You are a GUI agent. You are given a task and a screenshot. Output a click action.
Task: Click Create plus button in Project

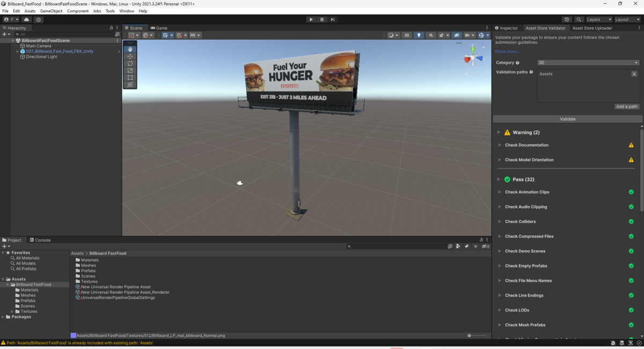click(x=5, y=246)
